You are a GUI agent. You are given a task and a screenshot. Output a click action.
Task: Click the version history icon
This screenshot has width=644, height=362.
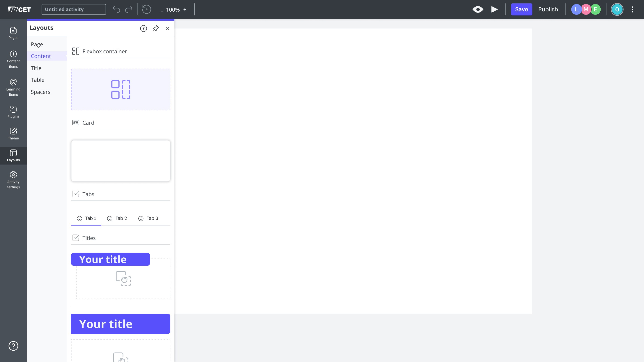tap(146, 9)
